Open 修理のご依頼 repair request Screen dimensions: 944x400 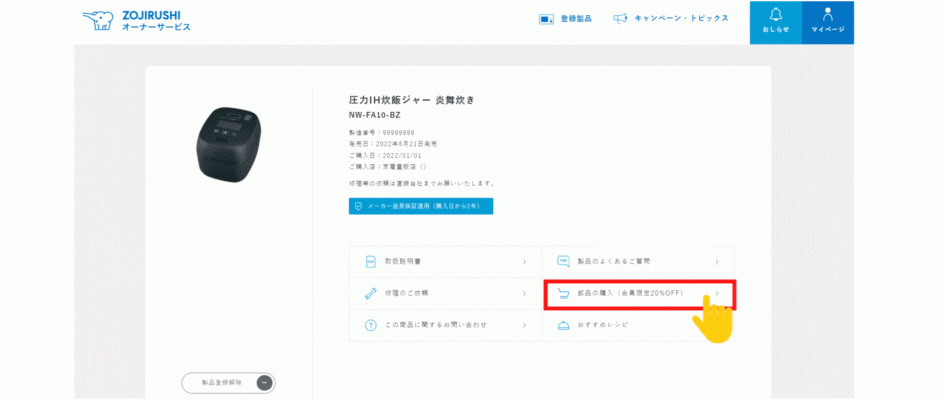[445, 293]
